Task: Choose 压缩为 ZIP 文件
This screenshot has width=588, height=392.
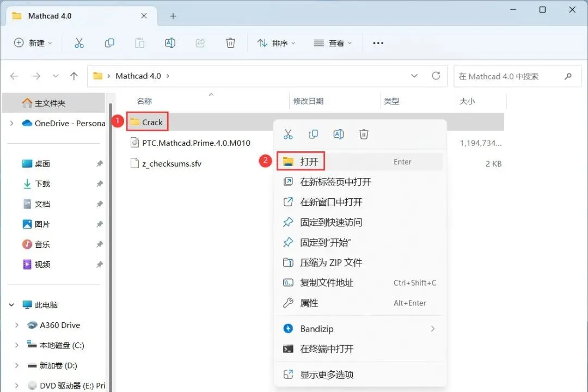Action: [360, 262]
